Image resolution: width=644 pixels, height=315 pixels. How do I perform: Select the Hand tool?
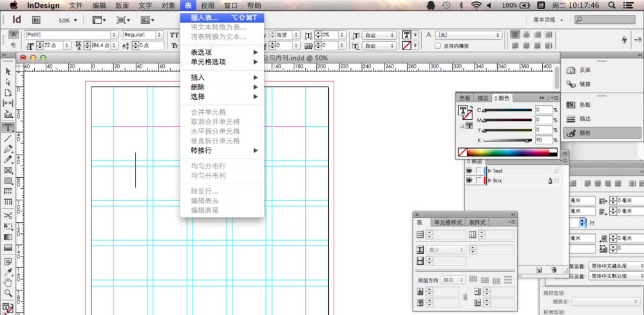[x=8, y=282]
